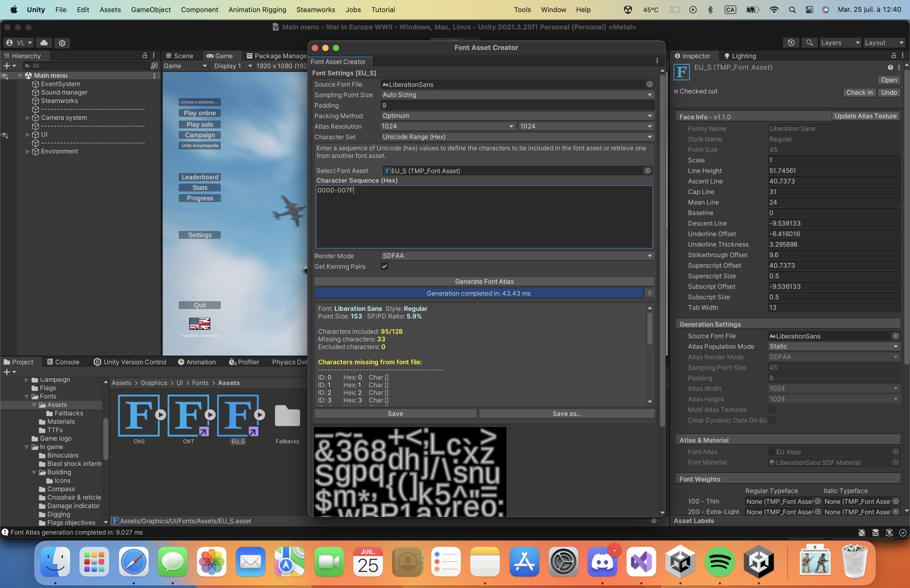The width and height of the screenshot is (910, 588).
Task: Open Unity Cloud services via cloud icon
Action: tap(44, 43)
